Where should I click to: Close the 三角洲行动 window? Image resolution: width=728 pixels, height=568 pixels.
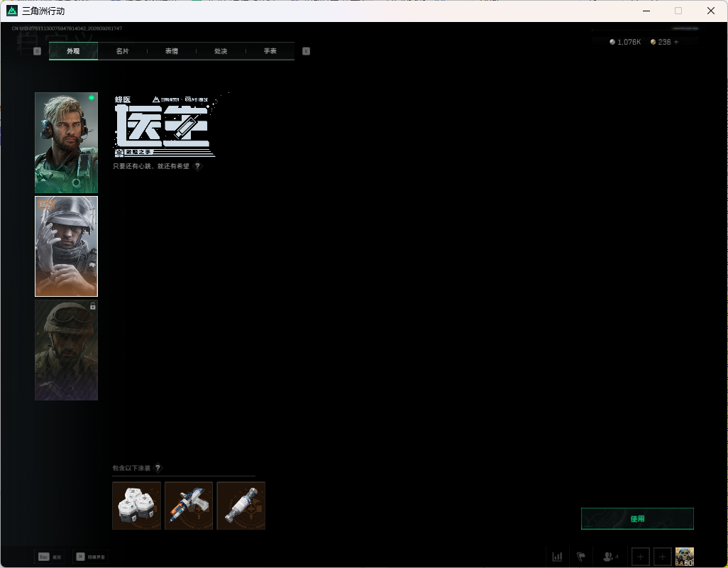point(711,11)
